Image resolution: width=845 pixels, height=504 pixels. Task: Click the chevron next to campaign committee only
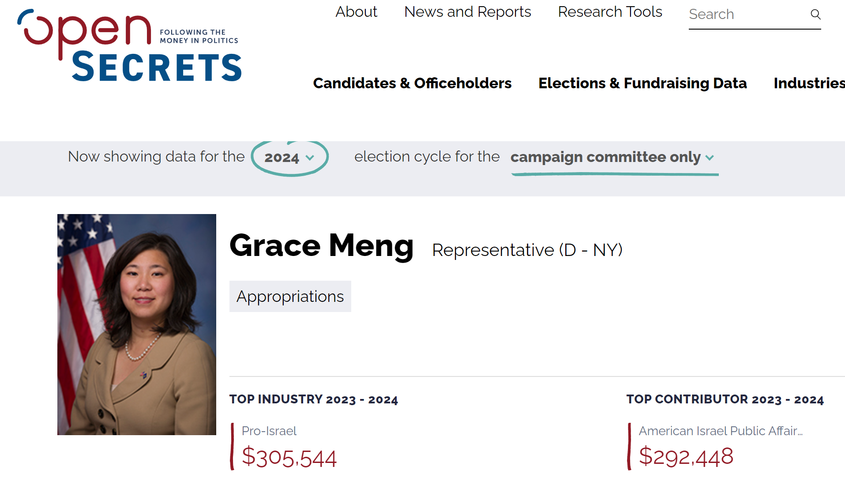(x=710, y=158)
